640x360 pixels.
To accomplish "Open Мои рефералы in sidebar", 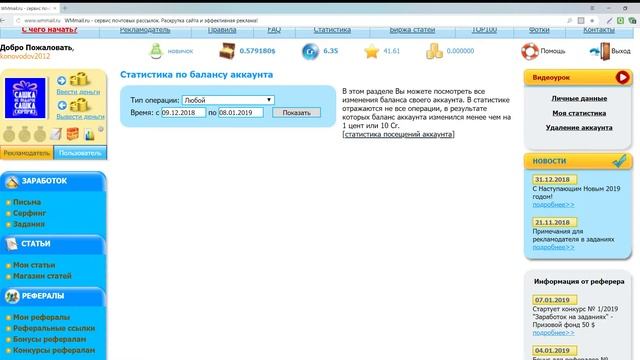I will pos(41,317).
